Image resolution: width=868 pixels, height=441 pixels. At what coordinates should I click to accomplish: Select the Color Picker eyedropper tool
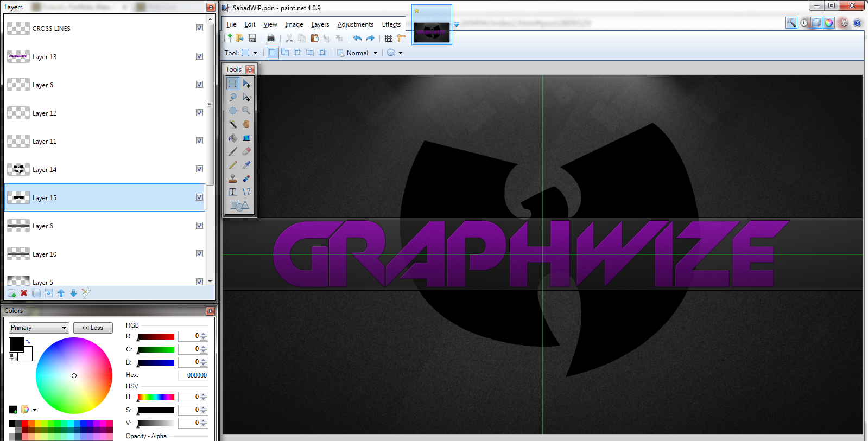pyautogui.click(x=246, y=165)
